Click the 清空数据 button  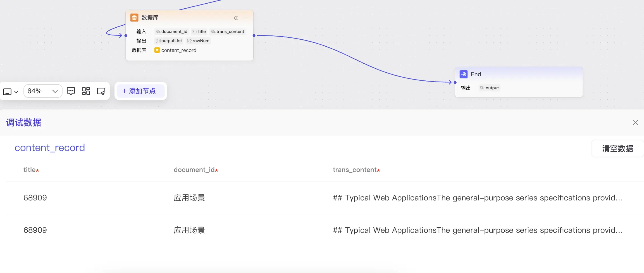(617, 149)
